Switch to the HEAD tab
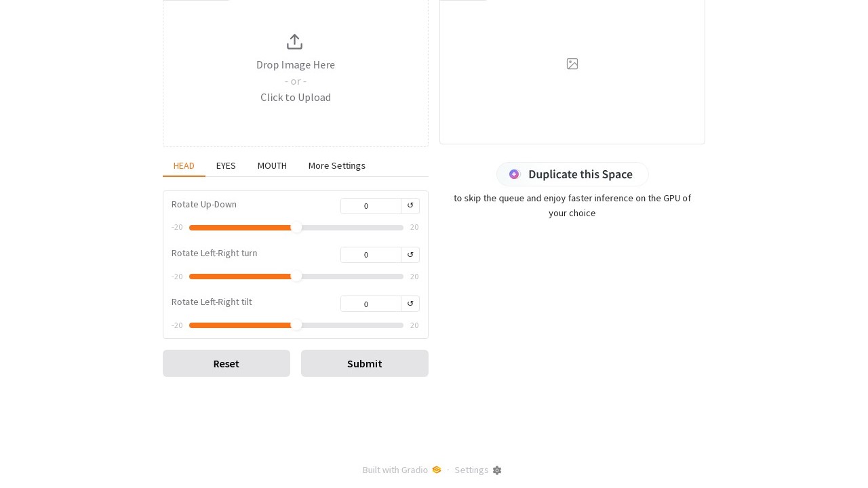 tap(184, 166)
